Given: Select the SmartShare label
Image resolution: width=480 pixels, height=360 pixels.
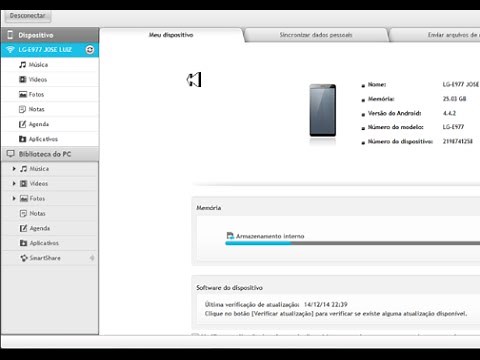Looking at the screenshot, I should pos(45,258).
